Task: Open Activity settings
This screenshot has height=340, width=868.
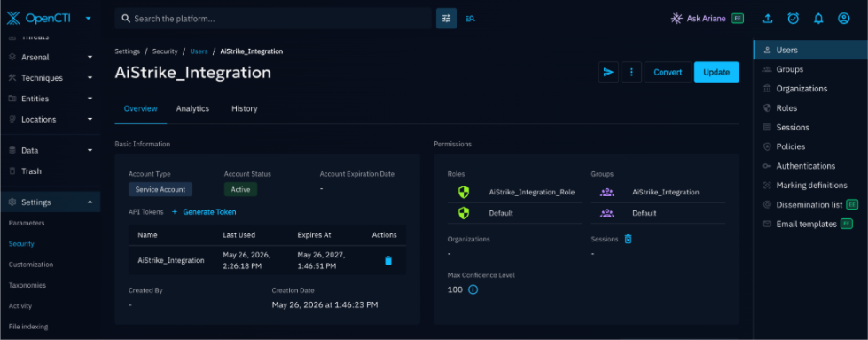Action: 20,305
